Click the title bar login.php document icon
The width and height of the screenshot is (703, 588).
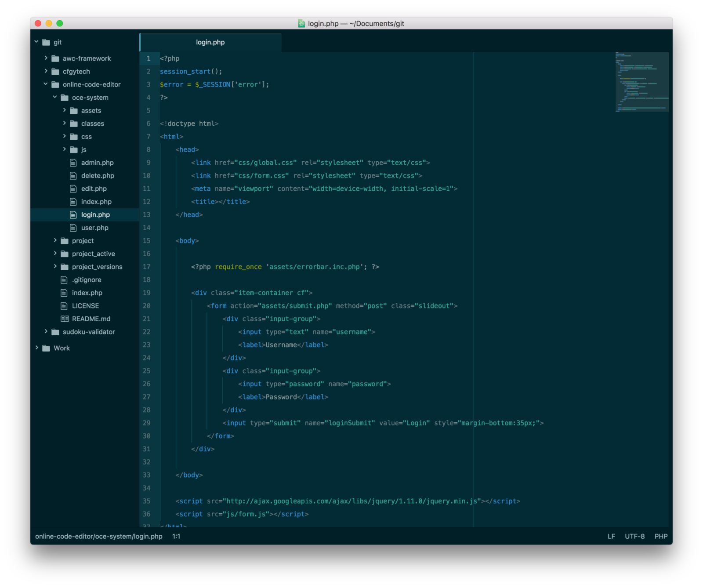(x=301, y=23)
